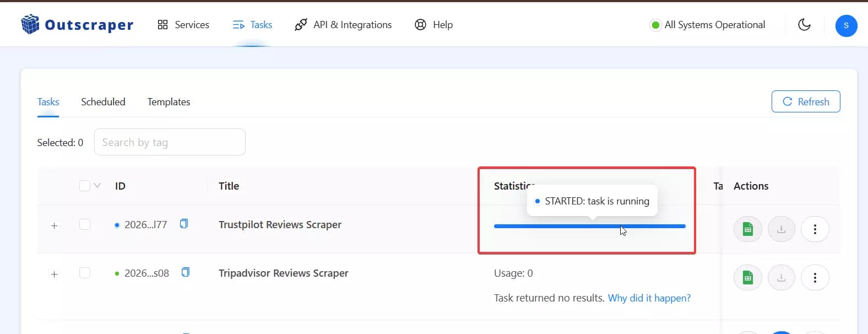
Task: Copy the 2026...s08 task ID
Action: [x=186, y=272]
